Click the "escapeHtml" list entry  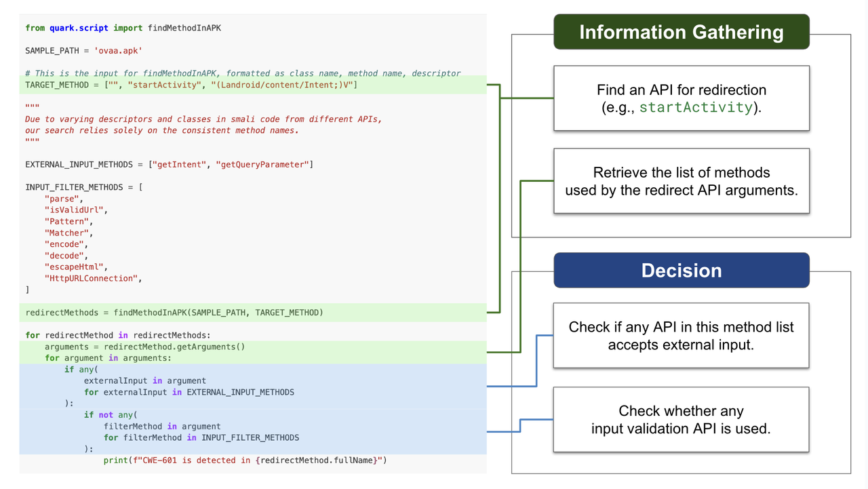pyautogui.click(x=76, y=267)
